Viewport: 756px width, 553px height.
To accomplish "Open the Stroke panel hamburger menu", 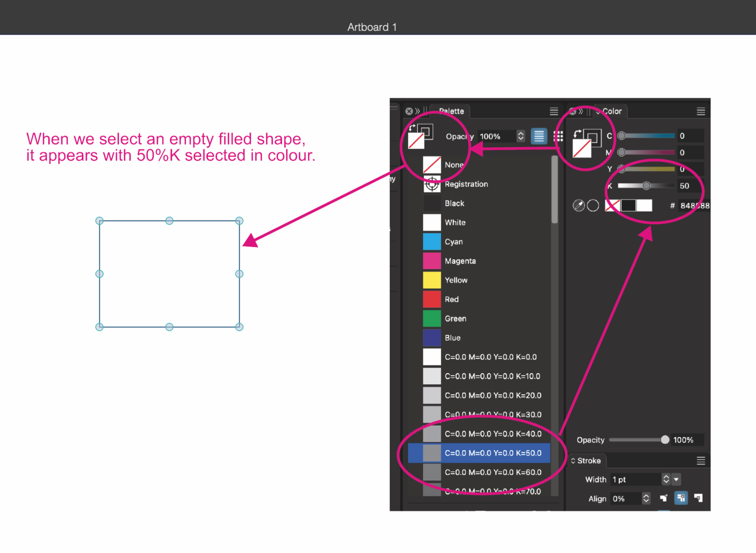I will coord(701,461).
